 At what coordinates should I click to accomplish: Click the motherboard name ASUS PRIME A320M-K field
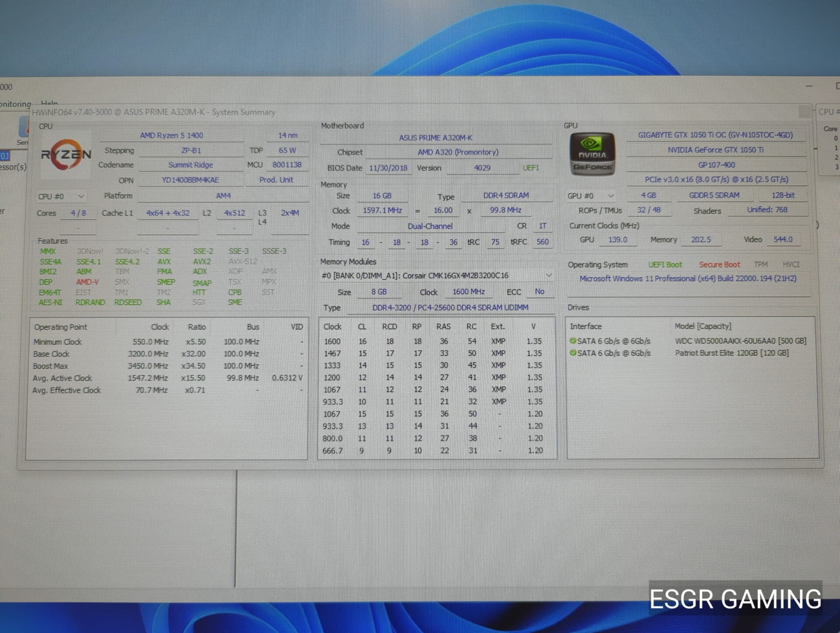436,138
